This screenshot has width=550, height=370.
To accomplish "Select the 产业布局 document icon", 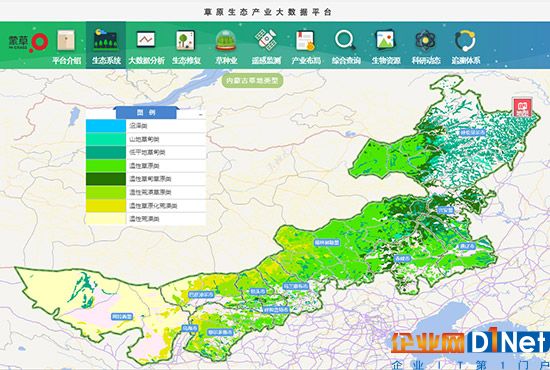I will (x=305, y=40).
